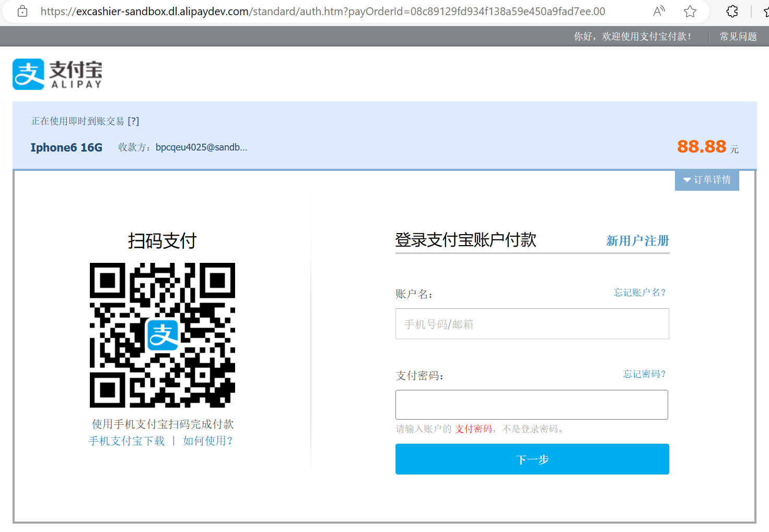The image size is (769, 532).
Task: Click payee text bpcqeu4025@sandb...
Action: 202,147
